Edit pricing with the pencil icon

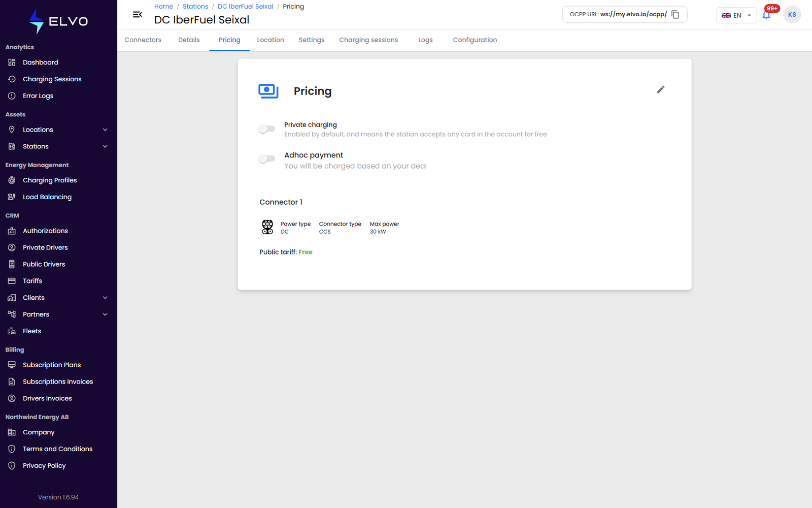[x=661, y=89]
